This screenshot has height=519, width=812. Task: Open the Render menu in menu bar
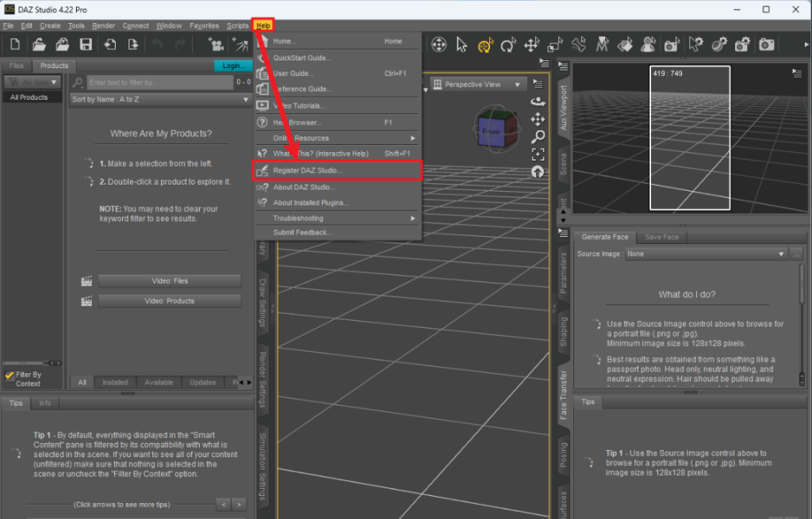coord(103,25)
